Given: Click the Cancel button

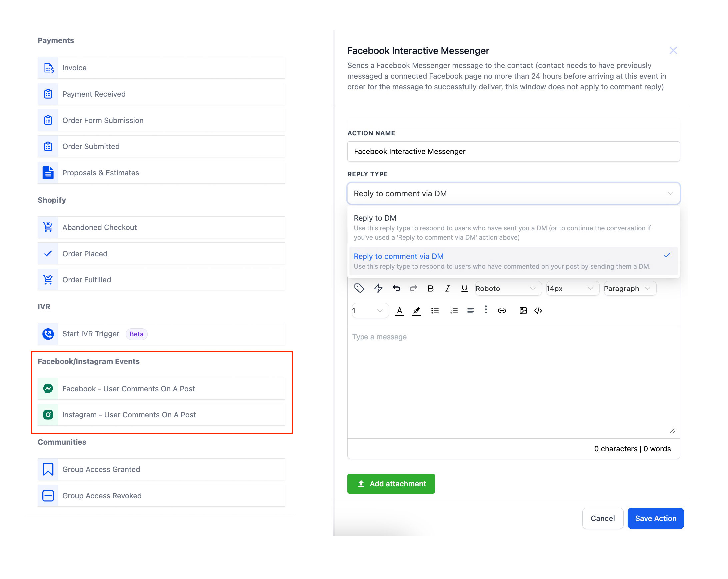Looking at the screenshot, I should 602,518.
